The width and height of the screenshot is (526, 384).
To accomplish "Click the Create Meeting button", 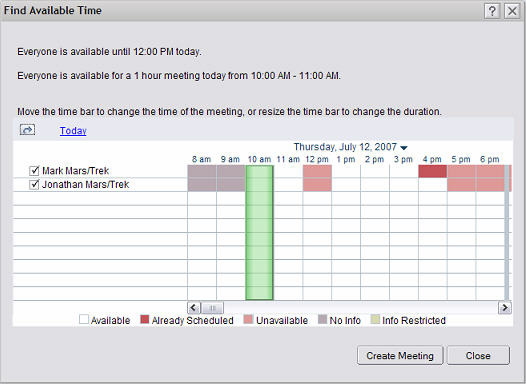I will coord(400,355).
